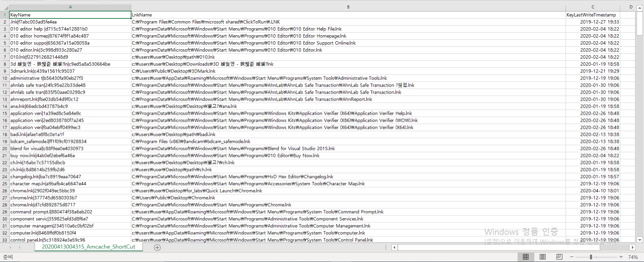Image resolution: width=644 pixels, height=262 pixels.
Task: Select the KeyLastWriteTimestamp header cell
Action: [593, 15]
